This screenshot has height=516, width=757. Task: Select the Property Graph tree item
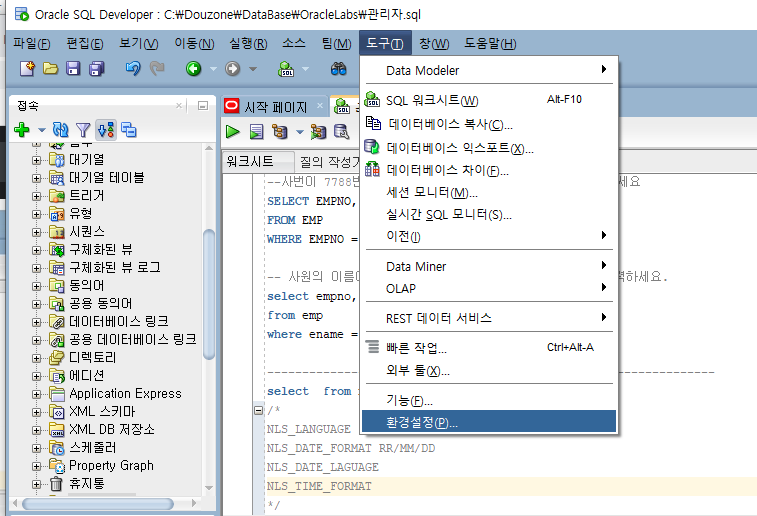tap(111, 465)
